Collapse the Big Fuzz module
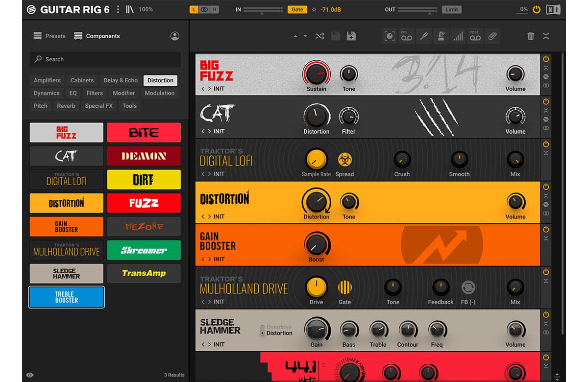This screenshot has height=382, width=588. pos(546,68)
